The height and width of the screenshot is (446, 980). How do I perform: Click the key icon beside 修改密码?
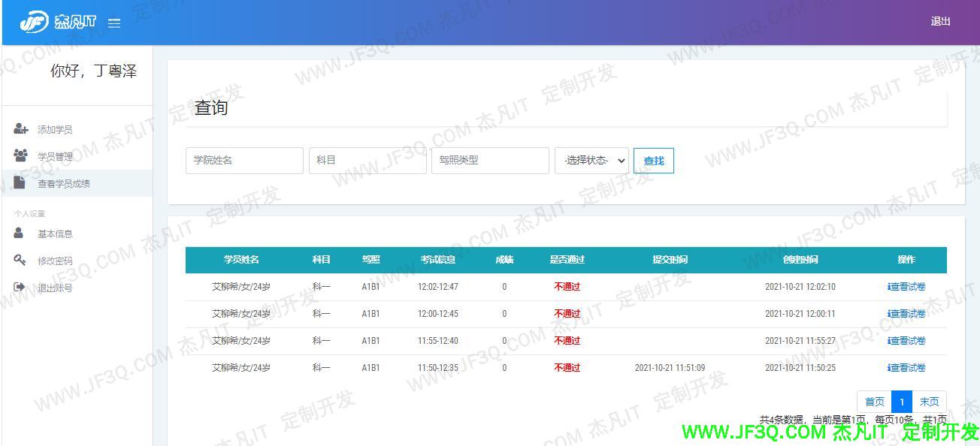pos(20,261)
